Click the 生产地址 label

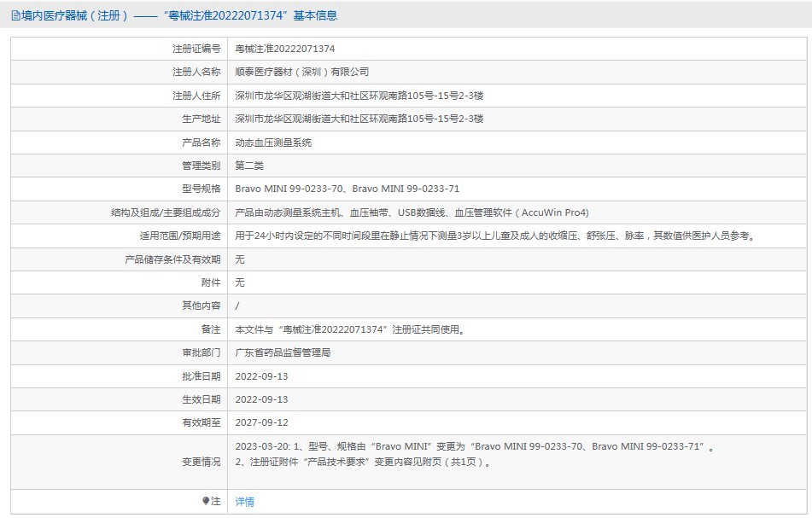coord(201,119)
